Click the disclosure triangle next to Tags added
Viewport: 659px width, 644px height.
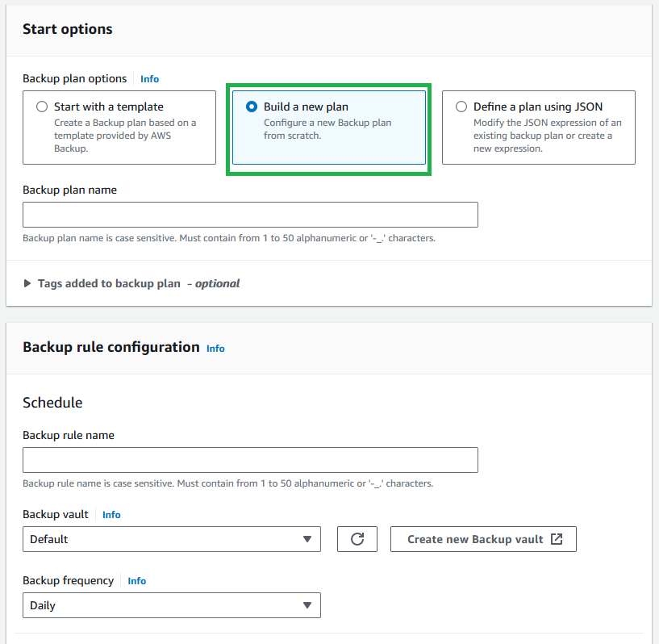coord(27,283)
